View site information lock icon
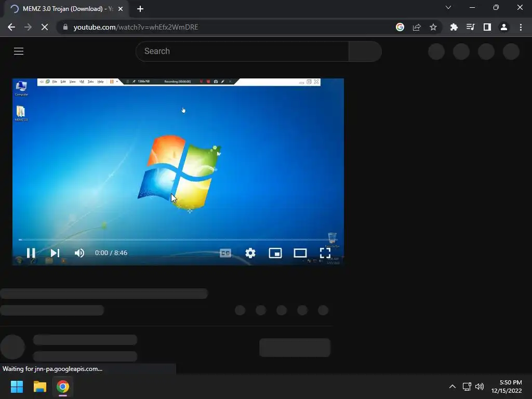This screenshot has width=532, height=399. 65,27
